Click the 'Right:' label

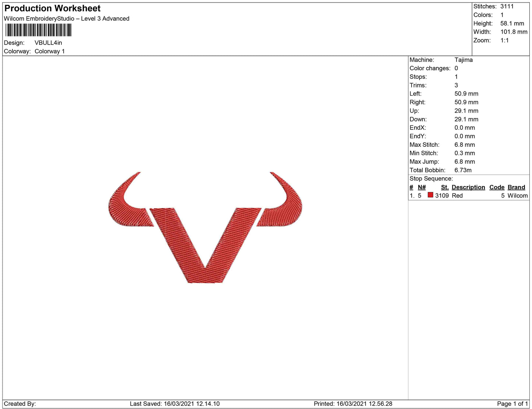(x=418, y=102)
